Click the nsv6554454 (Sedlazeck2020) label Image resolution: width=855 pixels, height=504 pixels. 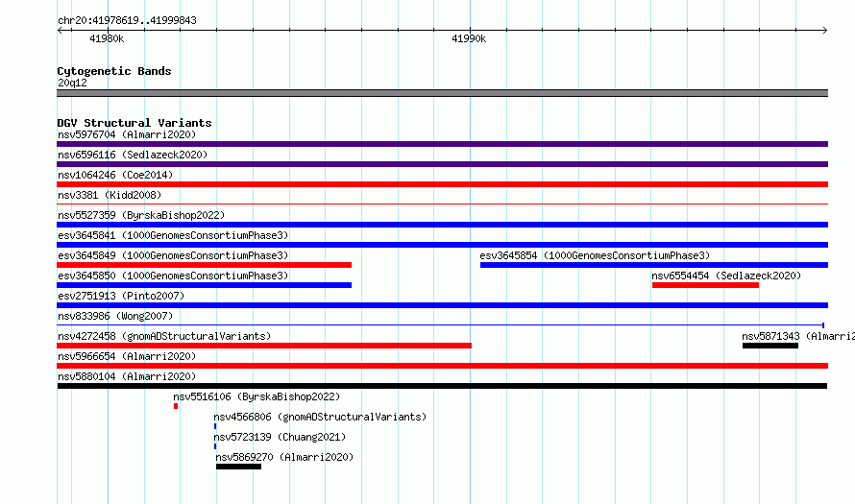726,276
